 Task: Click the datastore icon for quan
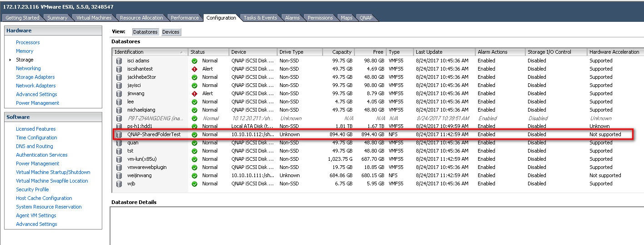pyautogui.click(x=119, y=143)
